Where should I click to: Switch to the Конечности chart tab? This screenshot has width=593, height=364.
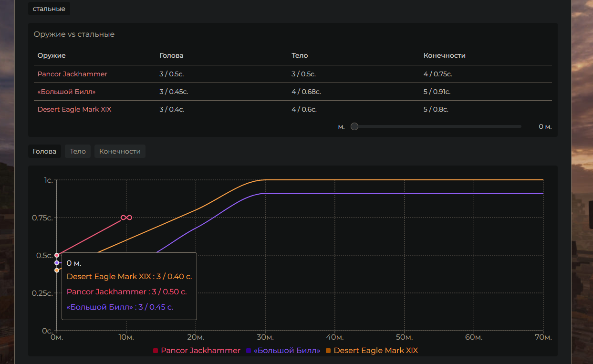(x=120, y=151)
